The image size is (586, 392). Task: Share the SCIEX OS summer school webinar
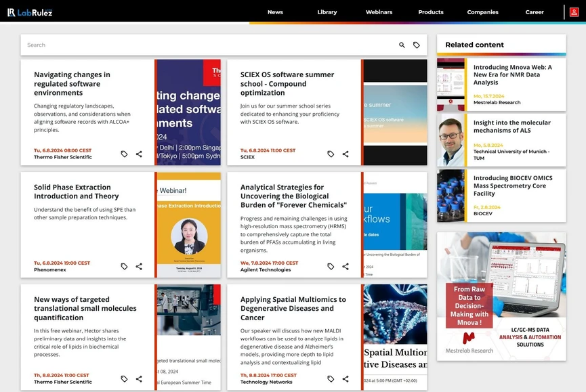click(x=345, y=154)
